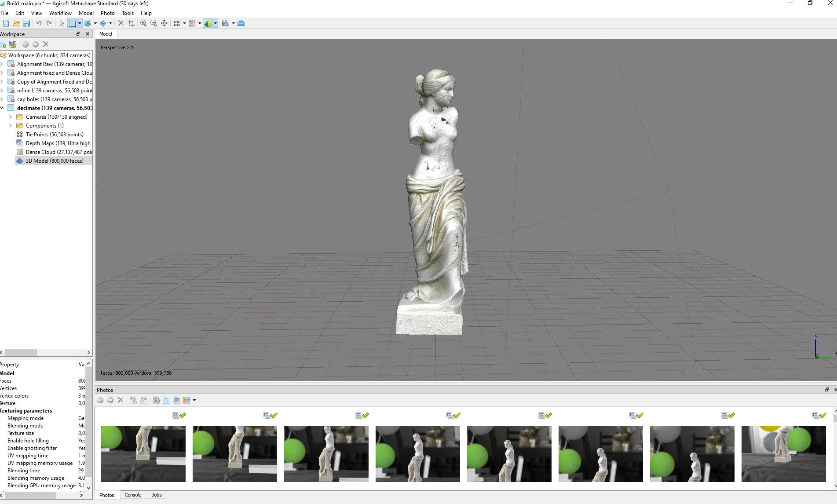Image resolution: width=837 pixels, height=504 pixels.
Task: Crop the selection with the crop icon
Action: click(x=131, y=23)
